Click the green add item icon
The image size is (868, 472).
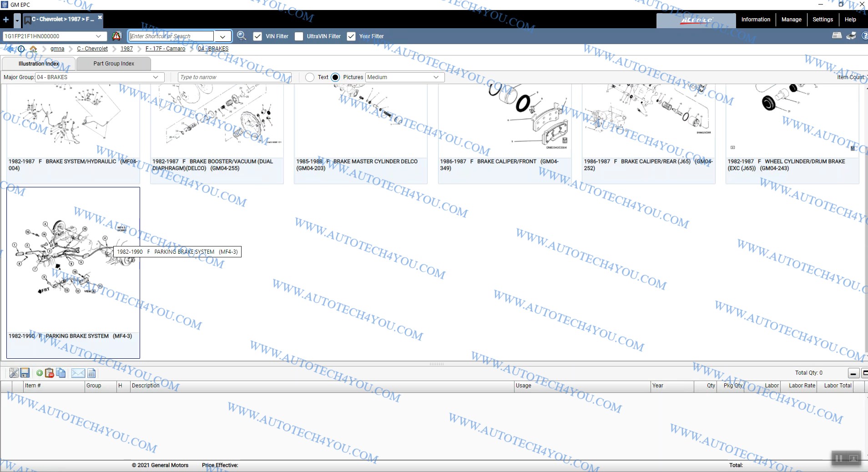[x=40, y=373]
